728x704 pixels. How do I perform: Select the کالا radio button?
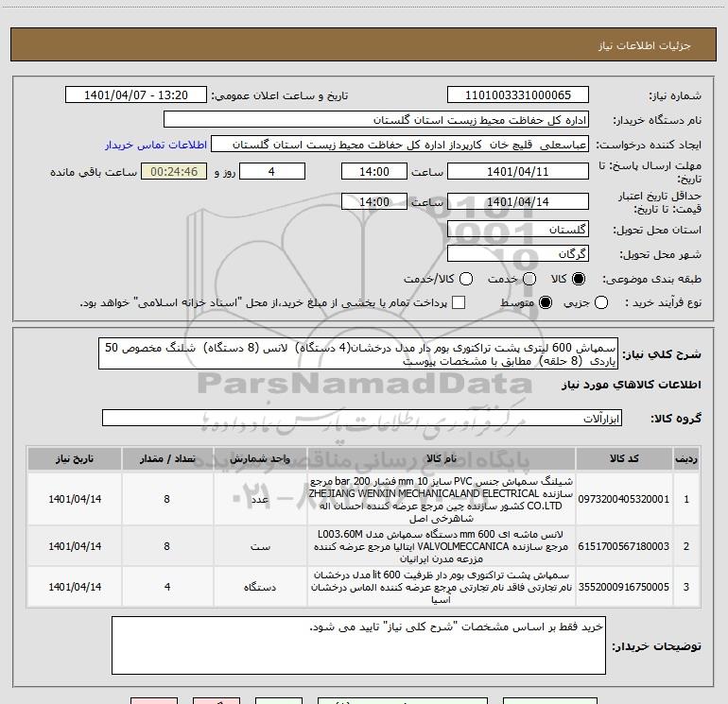click(579, 279)
